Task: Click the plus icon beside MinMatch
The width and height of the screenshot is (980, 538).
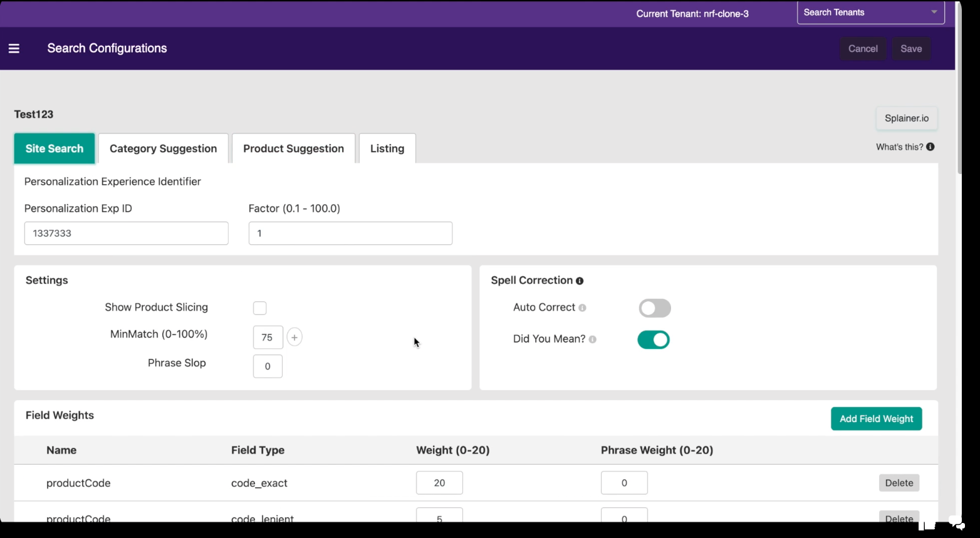Action: tap(295, 337)
